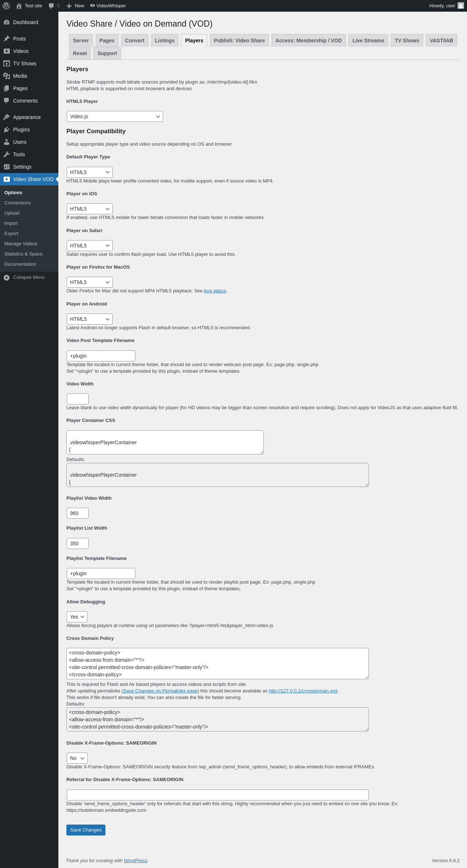Open the Player on Android dropdown

click(x=90, y=319)
